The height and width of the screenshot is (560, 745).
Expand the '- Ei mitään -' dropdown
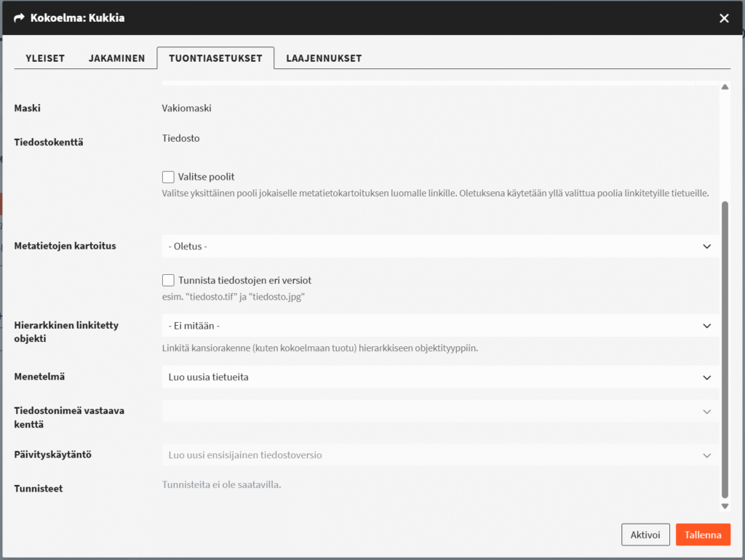[440, 327]
